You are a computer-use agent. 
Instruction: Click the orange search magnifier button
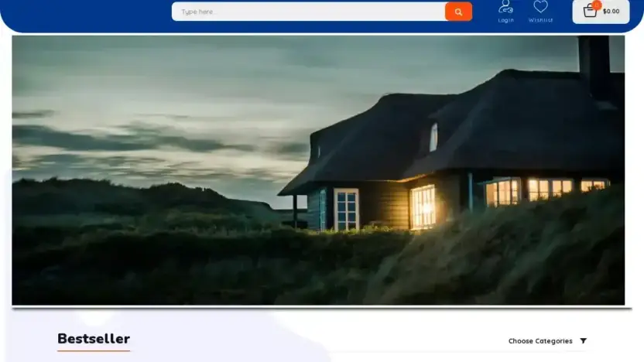458,12
